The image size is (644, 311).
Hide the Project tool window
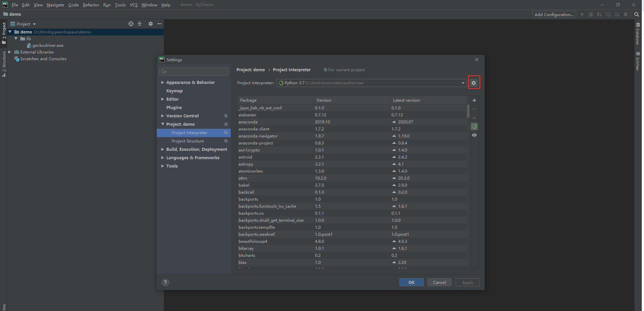point(159,24)
